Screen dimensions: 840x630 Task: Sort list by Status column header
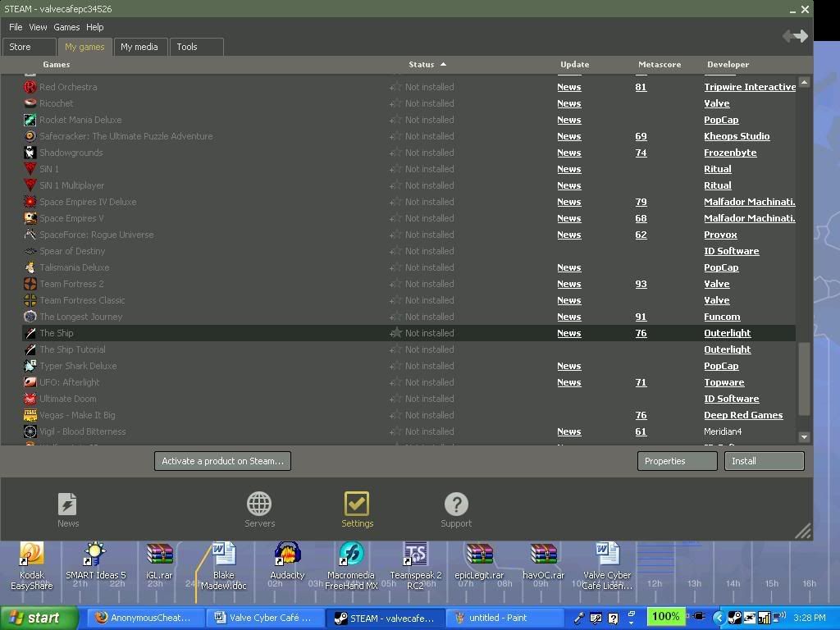tap(422, 64)
